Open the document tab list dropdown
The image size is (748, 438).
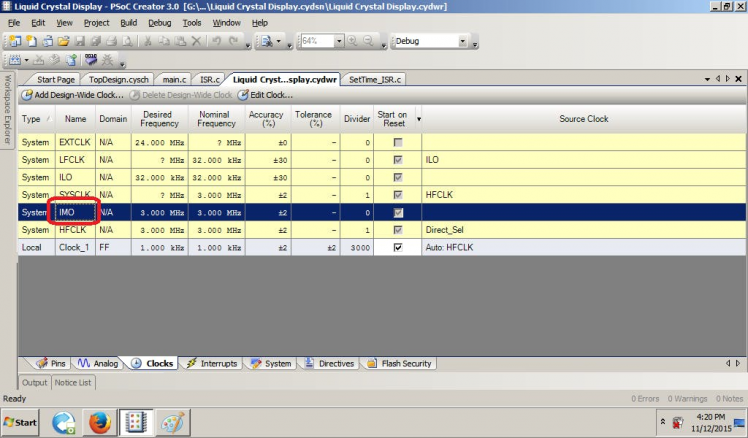click(x=707, y=79)
